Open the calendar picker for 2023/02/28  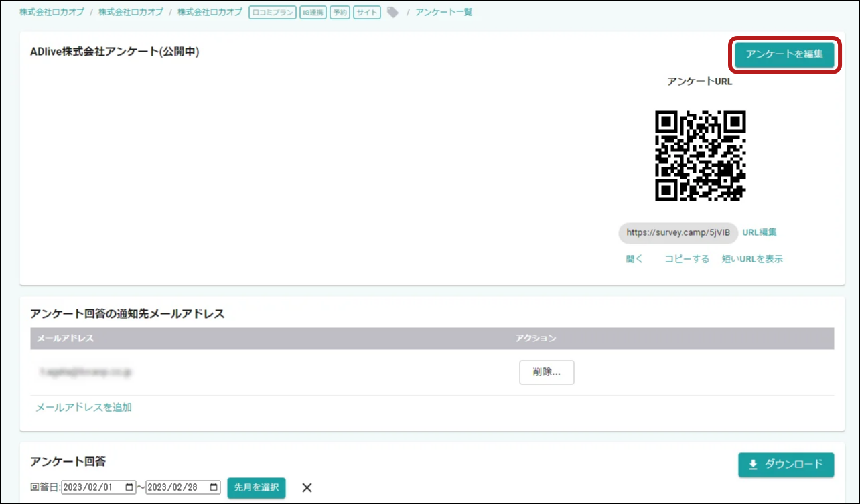[214, 487]
